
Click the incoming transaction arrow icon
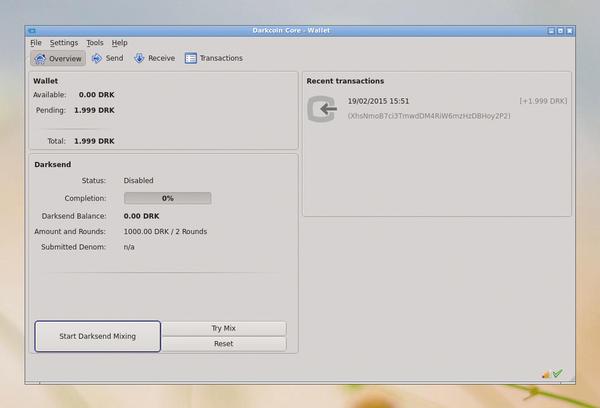tap(322, 109)
